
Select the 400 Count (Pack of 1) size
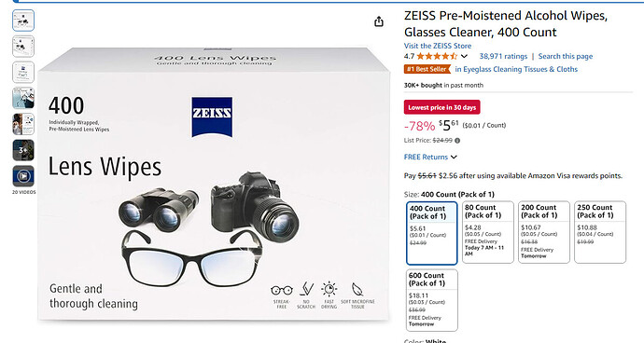(x=431, y=233)
